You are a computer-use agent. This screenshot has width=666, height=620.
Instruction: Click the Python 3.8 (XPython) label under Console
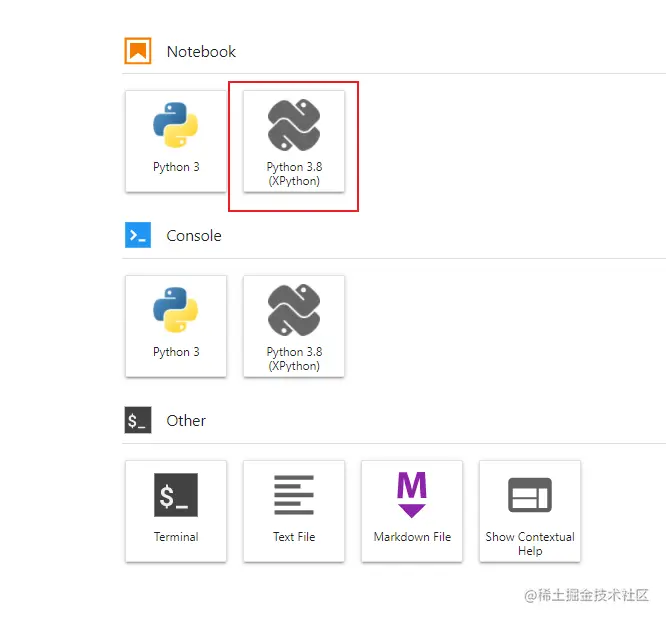click(294, 359)
